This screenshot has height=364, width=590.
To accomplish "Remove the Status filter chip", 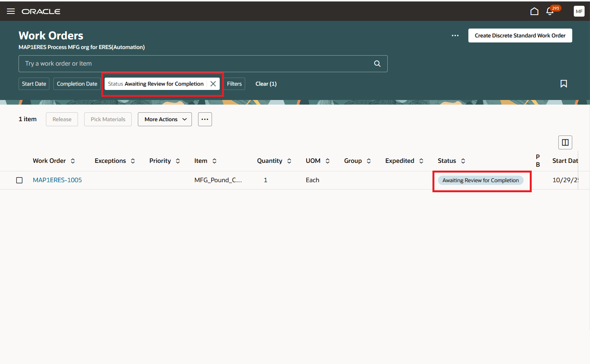I will point(213,84).
